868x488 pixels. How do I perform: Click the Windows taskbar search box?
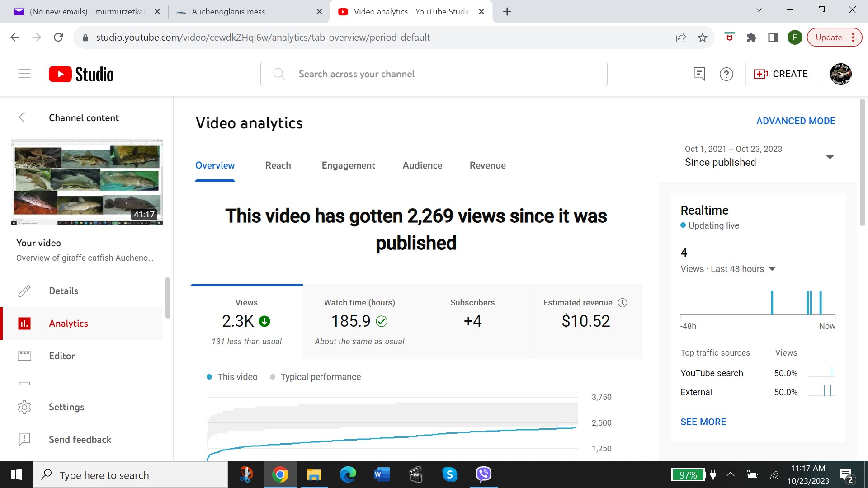point(130,475)
